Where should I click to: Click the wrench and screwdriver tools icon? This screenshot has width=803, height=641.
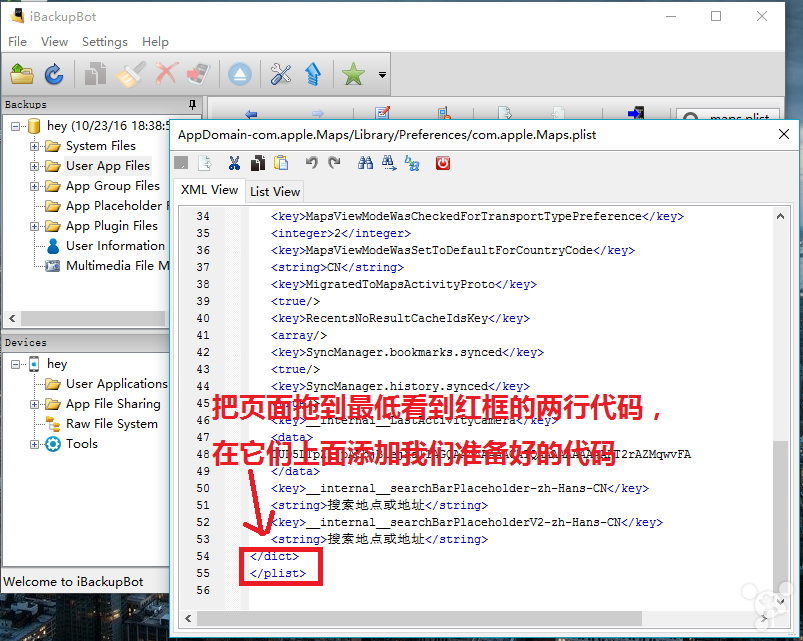281,75
